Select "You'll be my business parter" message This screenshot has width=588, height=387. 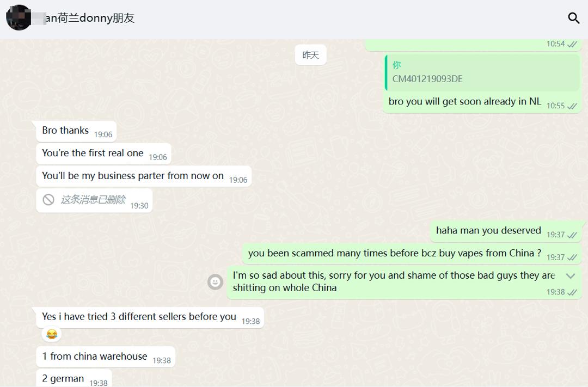(144, 176)
